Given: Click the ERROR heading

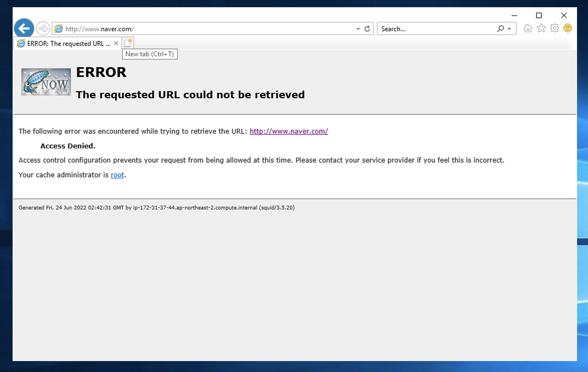Looking at the screenshot, I should tap(101, 72).
